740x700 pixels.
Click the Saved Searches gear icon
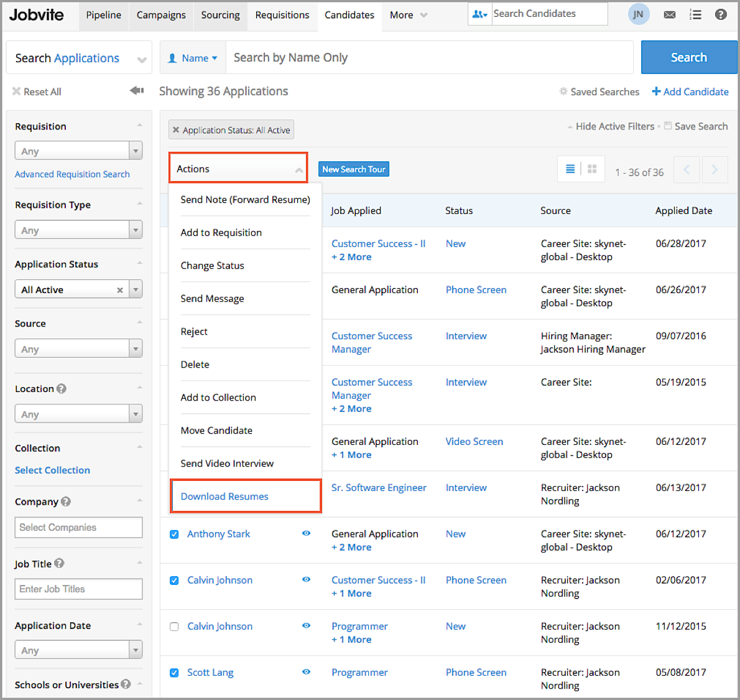pos(563,91)
